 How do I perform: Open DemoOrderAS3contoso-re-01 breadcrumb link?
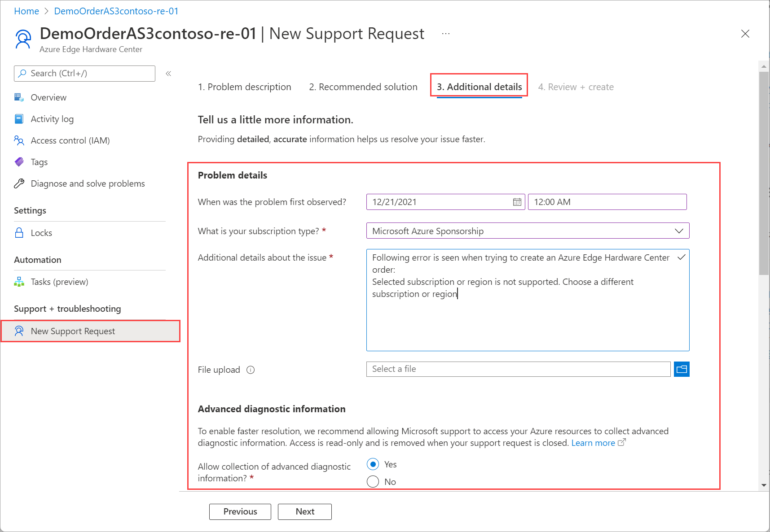click(x=116, y=11)
